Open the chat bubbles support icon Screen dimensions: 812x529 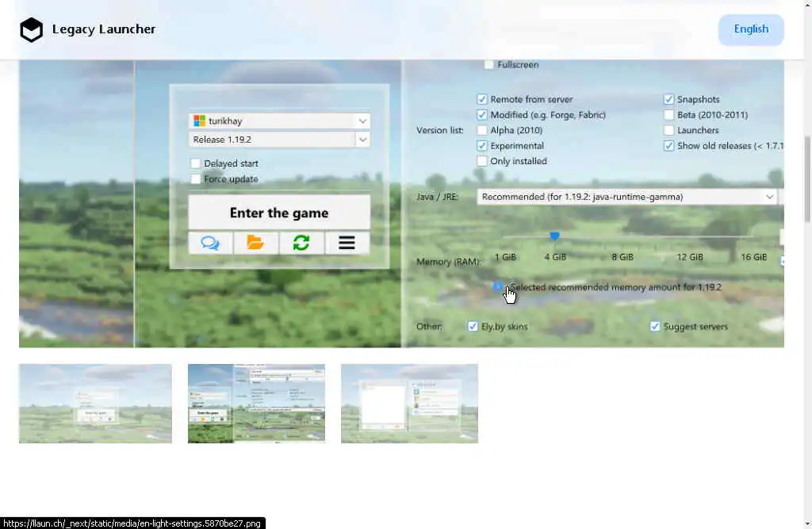tap(210, 243)
